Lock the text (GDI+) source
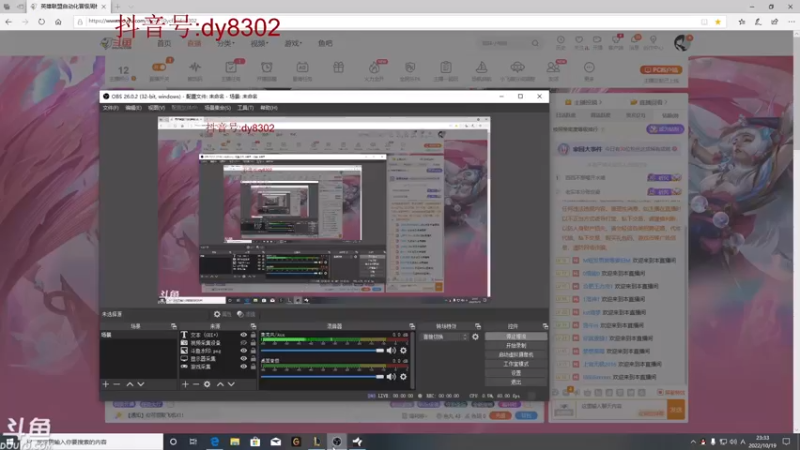The height and width of the screenshot is (450, 800). (x=253, y=335)
